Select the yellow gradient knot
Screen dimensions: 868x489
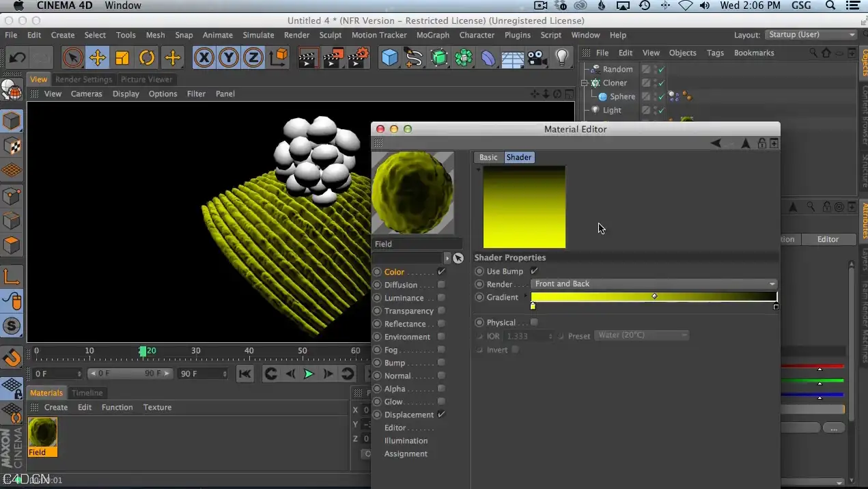[x=533, y=306]
